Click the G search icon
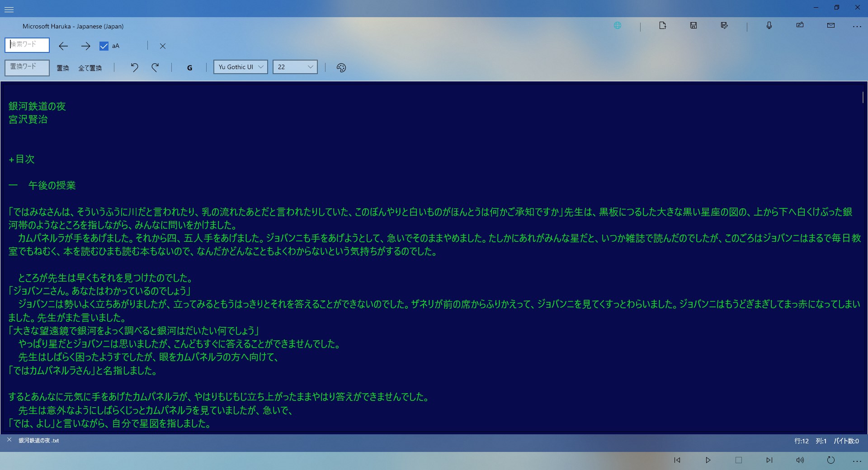Image resolution: width=868 pixels, height=470 pixels. 189,68
